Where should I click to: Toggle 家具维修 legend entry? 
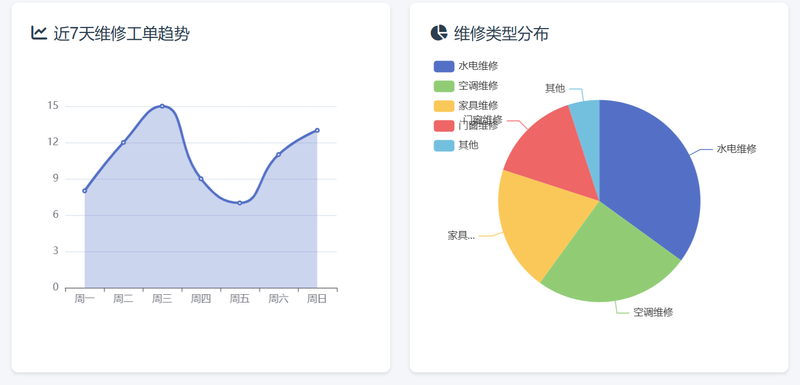(x=466, y=106)
